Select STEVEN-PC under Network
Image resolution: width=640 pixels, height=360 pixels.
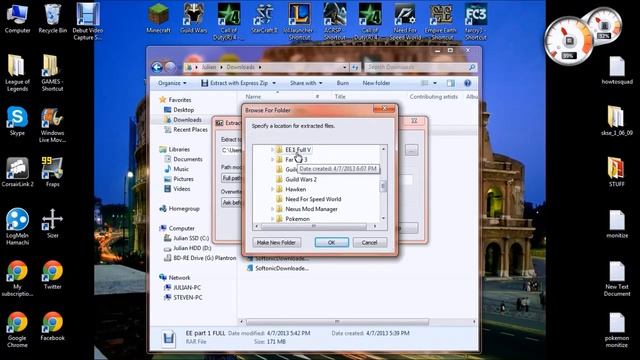(x=187, y=297)
